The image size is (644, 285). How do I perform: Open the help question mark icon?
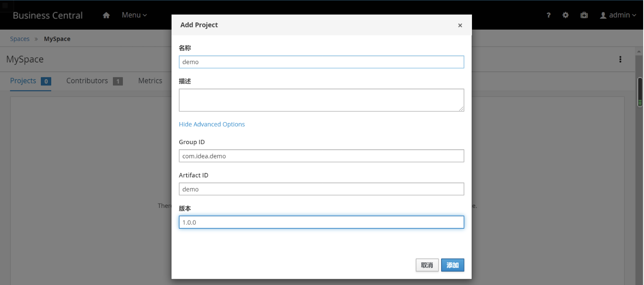[x=549, y=15]
